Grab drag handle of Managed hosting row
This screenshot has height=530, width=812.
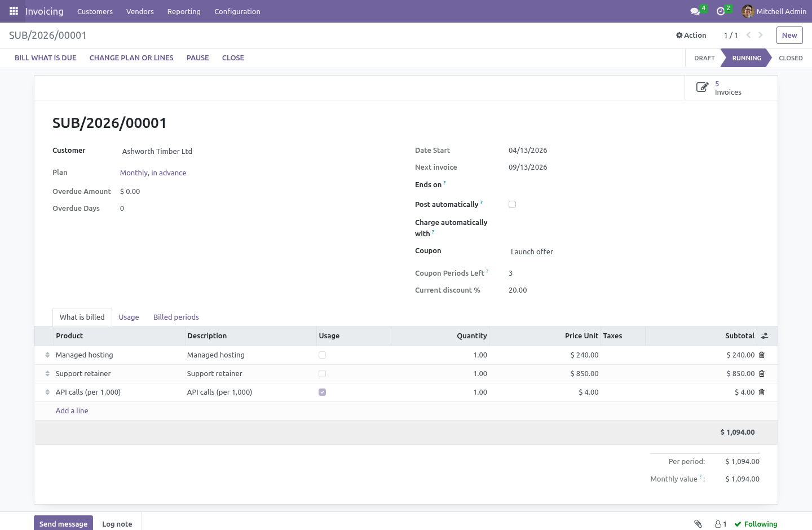coord(47,355)
